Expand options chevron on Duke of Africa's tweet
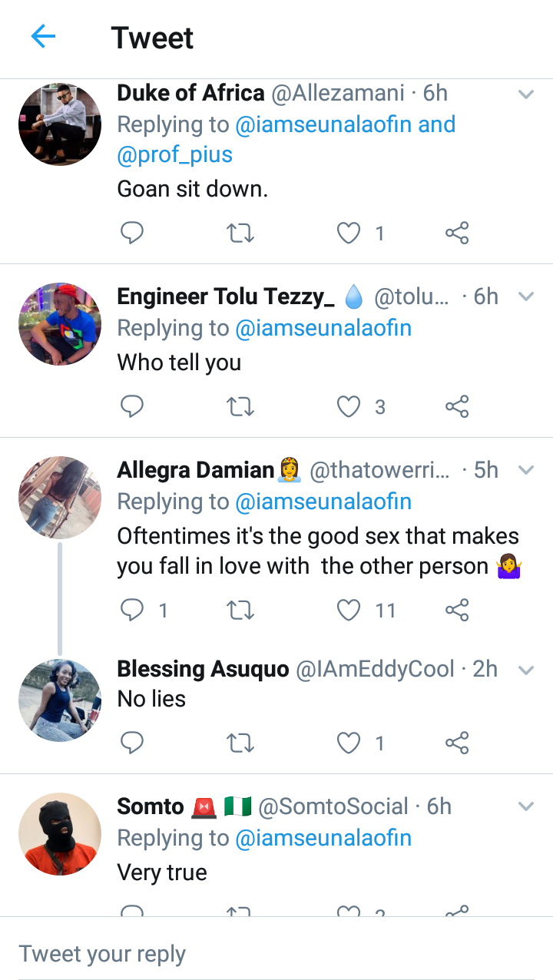Image resolution: width=553 pixels, height=980 pixels. coord(526,94)
